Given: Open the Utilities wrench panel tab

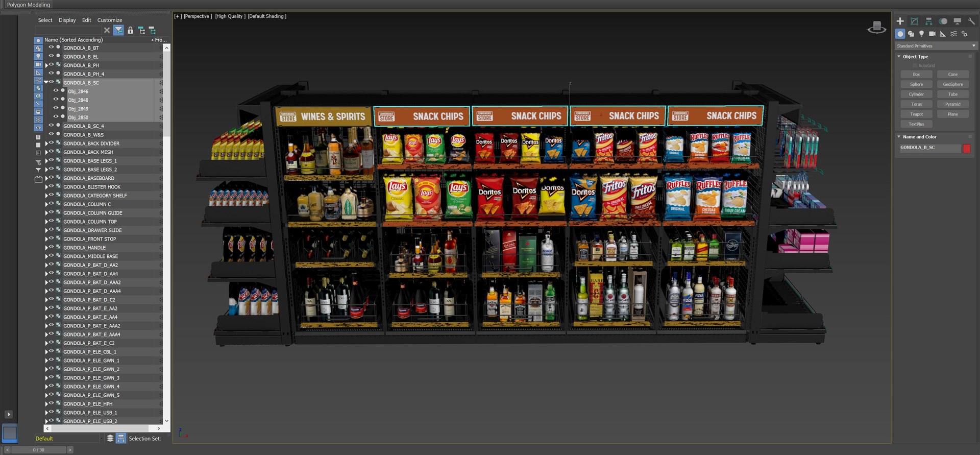Looking at the screenshot, I should point(971,21).
